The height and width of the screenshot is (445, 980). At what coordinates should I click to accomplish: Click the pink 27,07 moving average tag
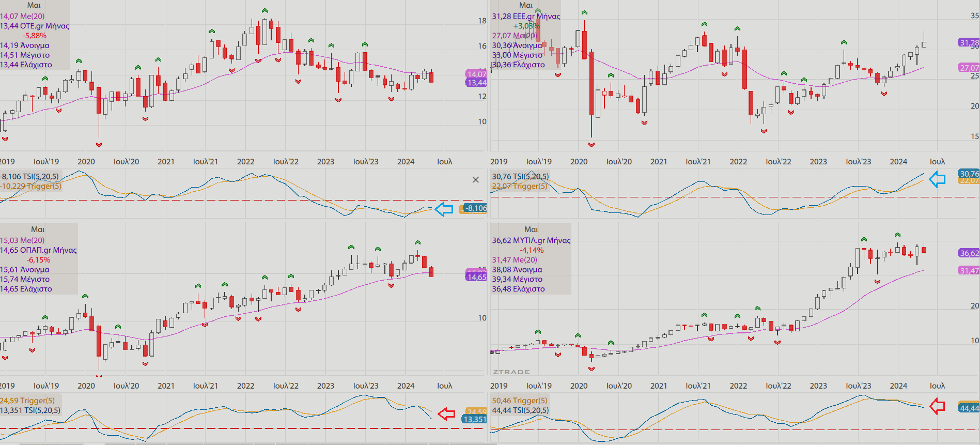click(969, 68)
